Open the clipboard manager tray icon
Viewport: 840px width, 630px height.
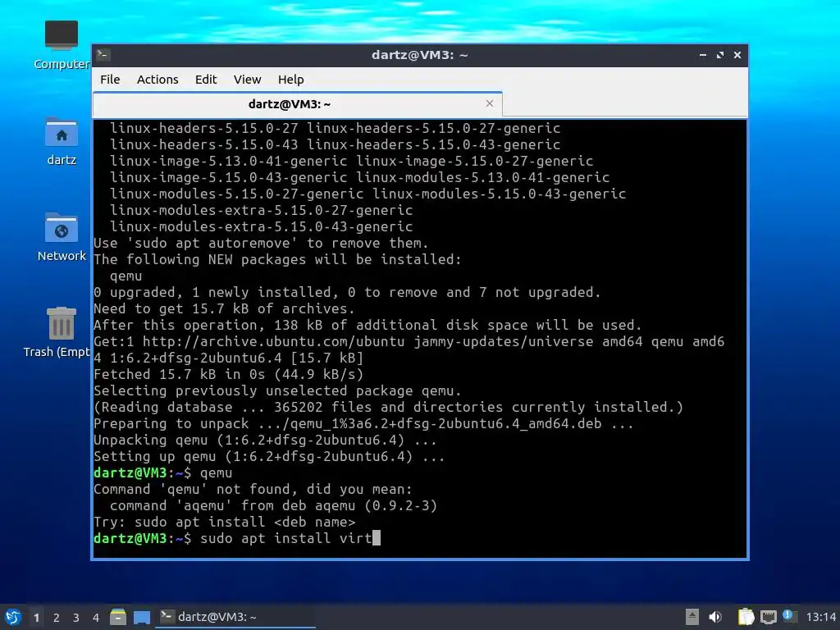click(x=746, y=617)
